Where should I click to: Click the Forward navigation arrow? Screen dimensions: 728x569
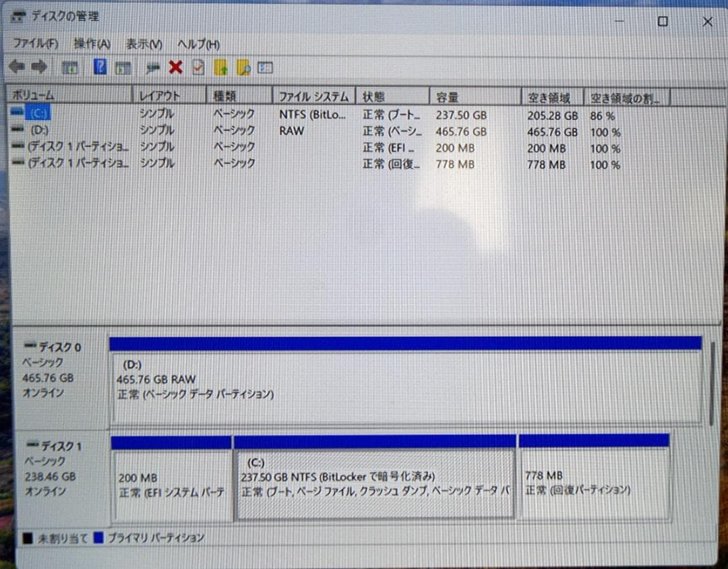tap(38, 67)
